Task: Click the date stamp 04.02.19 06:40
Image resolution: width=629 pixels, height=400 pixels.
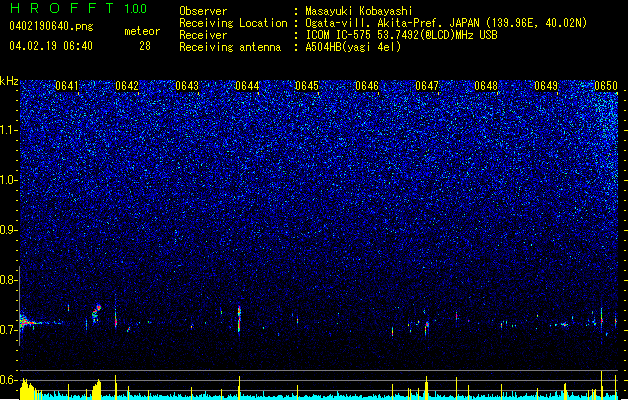Action: [51, 46]
